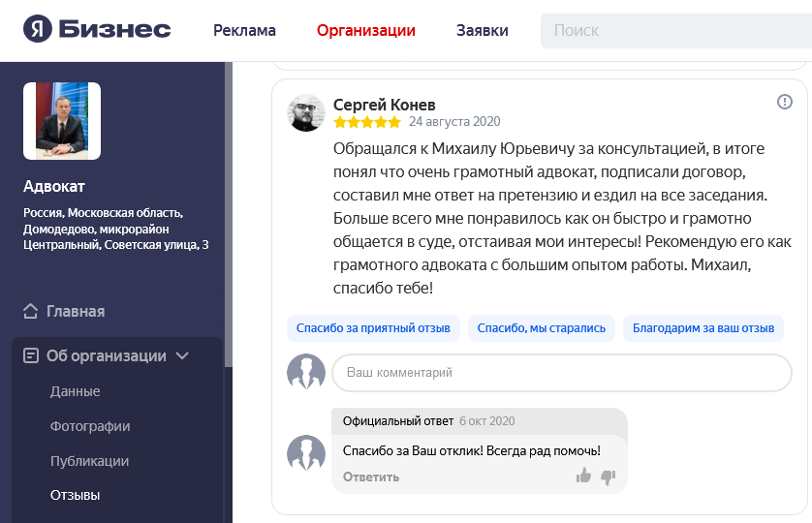Pick quick reply Благодарим за ваш отзыв
812x523 pixels.
tap(703, 328)
